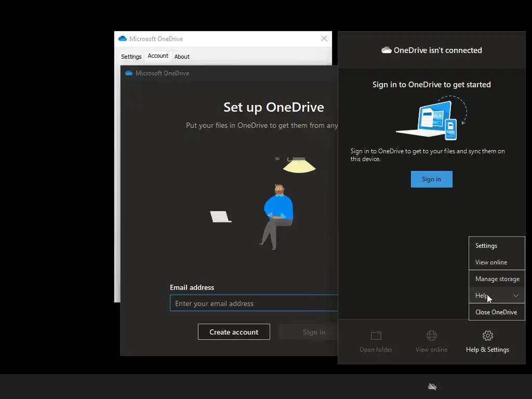The width and height of the screenshot is (532, 399).
Task: Click the Open folder icon
Action: [x=376, y=336]
